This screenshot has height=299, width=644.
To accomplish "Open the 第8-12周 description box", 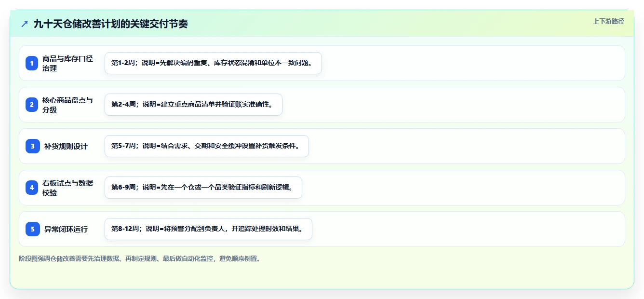I will click(208, 229).
